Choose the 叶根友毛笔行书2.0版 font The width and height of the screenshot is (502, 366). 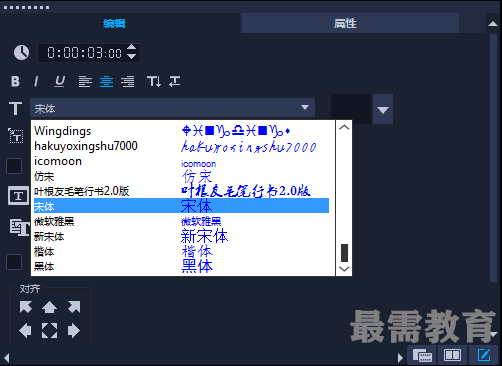pyautogui.click(x=181, y=191)
